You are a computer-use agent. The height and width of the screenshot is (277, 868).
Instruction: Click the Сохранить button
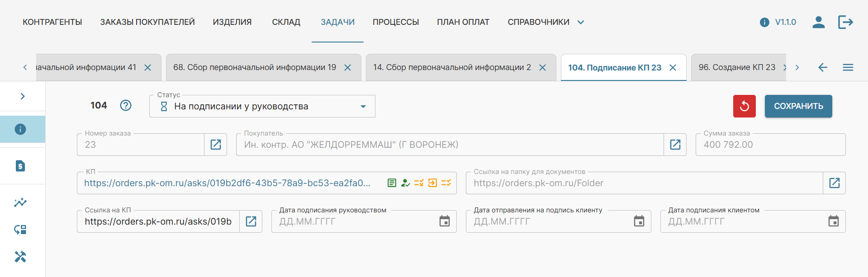pyautogui.click(x=798, y=106)
